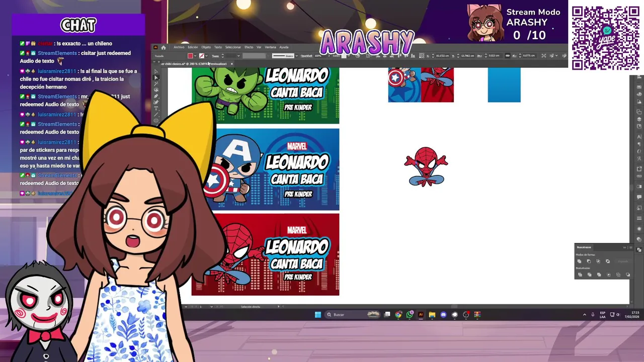Screen dimensions: 644x362
Task: Toggle constrain width and height proportions link
Action: click(x=508, y=55)
